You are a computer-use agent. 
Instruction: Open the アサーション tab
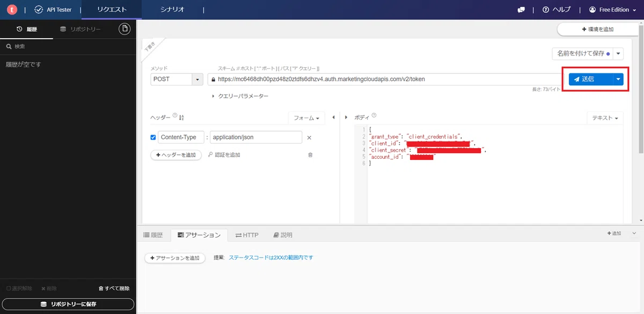tap(199, 235)
